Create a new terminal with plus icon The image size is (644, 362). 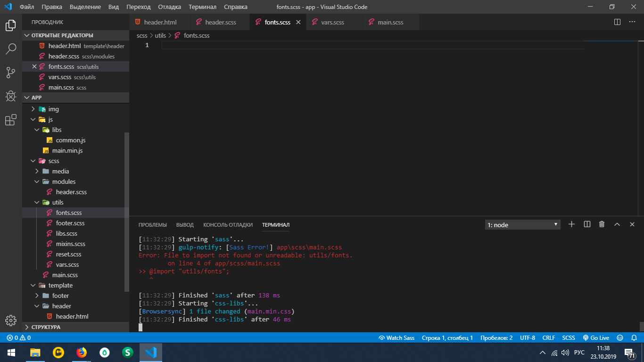pos(571,224)
